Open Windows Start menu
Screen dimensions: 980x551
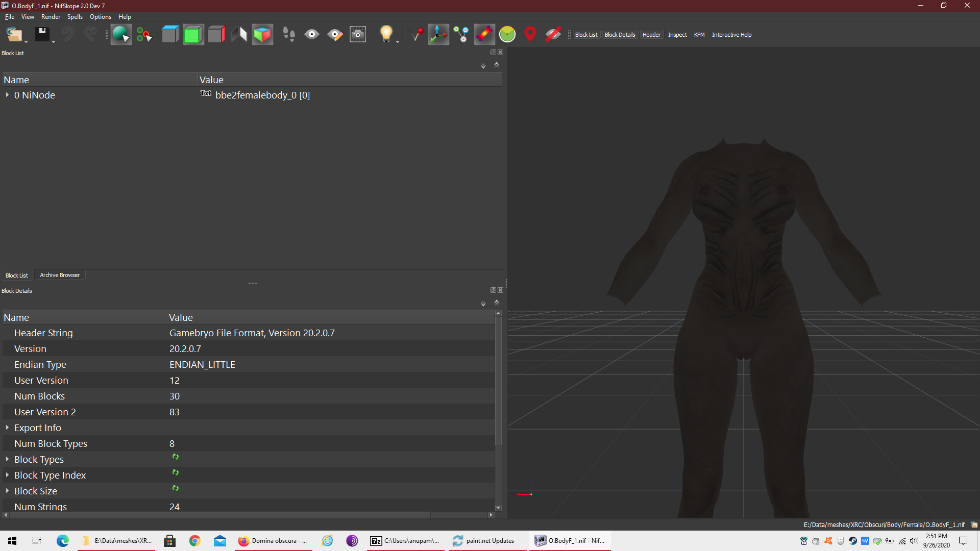click(12, 541)
